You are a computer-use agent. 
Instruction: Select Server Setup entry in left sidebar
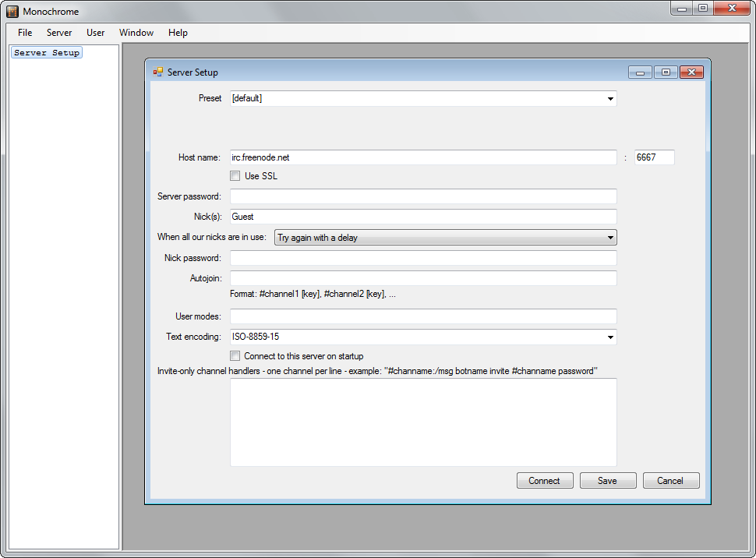tap(47, 52)
